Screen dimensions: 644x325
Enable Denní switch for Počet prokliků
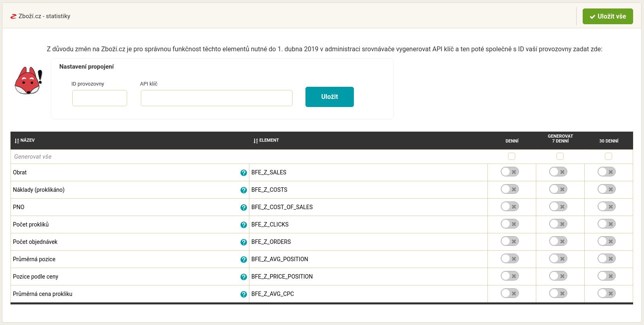(x=510, y=224)
